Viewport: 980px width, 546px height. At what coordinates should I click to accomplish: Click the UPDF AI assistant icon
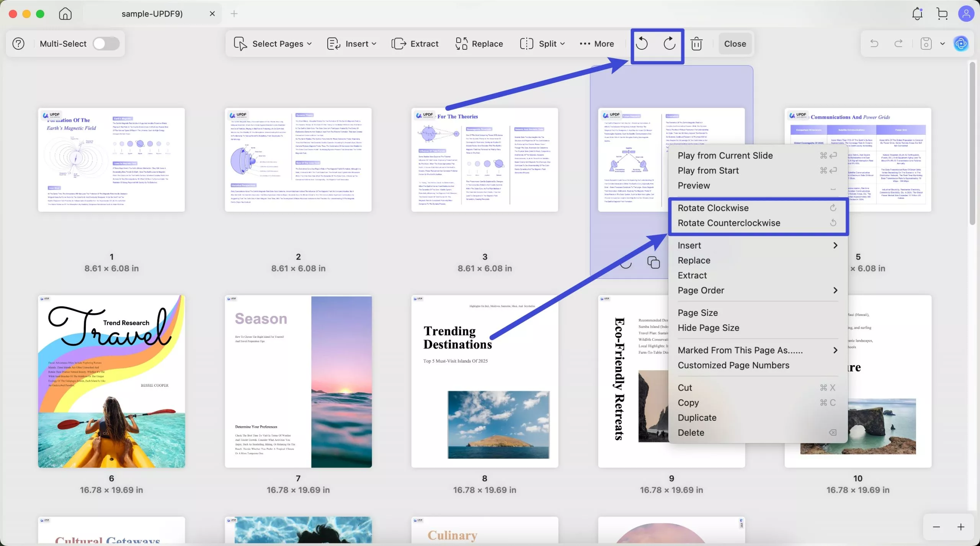tap(962, 43)
